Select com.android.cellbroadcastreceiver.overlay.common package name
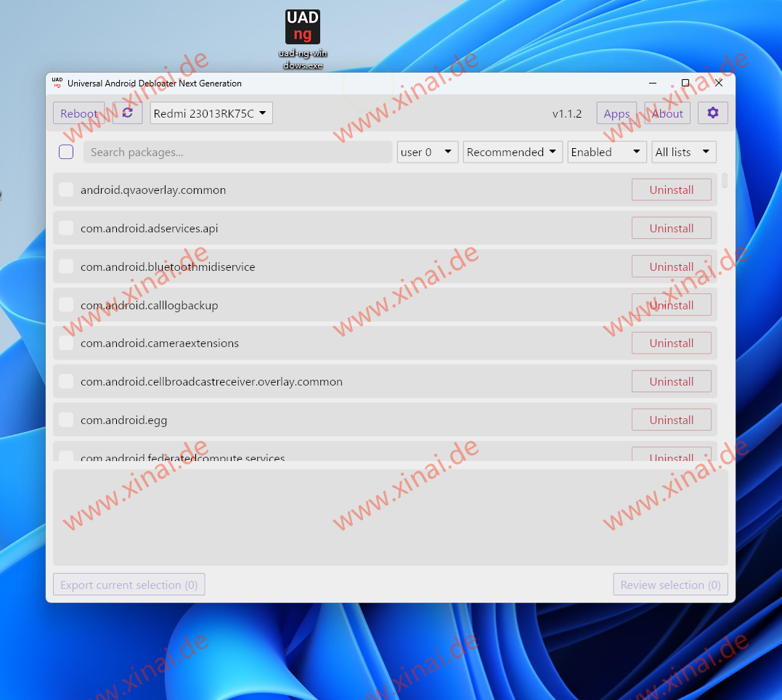This screenshot has width=782, height=700. (211, 382)
